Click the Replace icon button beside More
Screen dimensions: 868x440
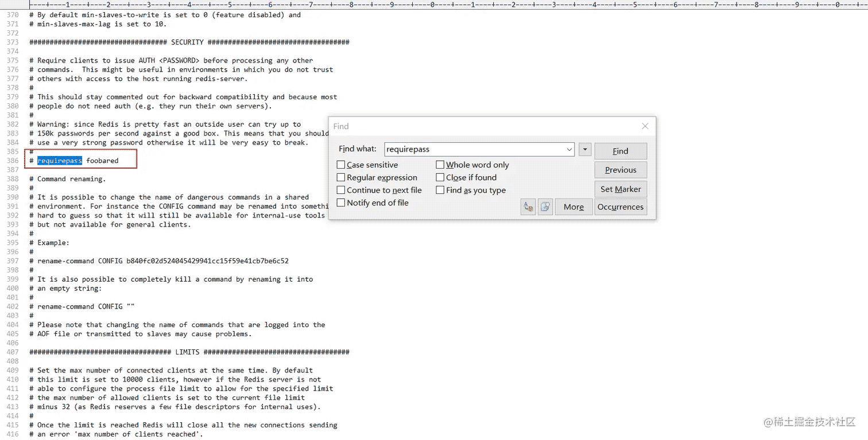[528, 207]
